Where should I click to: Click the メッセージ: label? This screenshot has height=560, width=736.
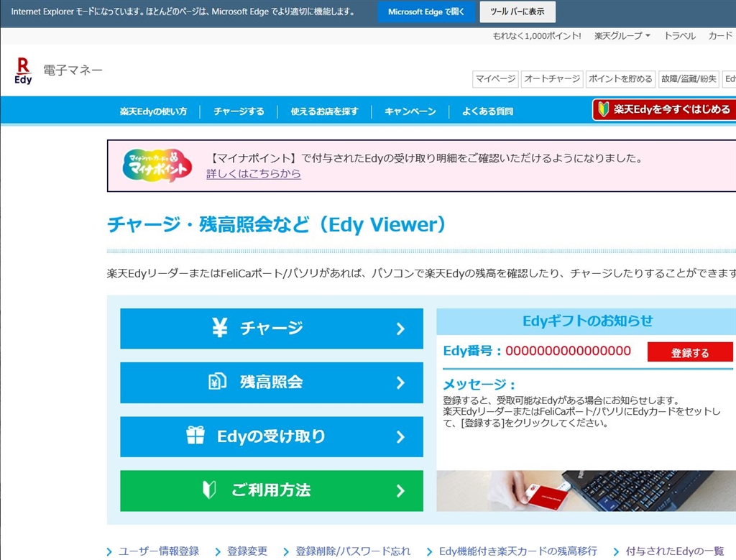point(479,385)
